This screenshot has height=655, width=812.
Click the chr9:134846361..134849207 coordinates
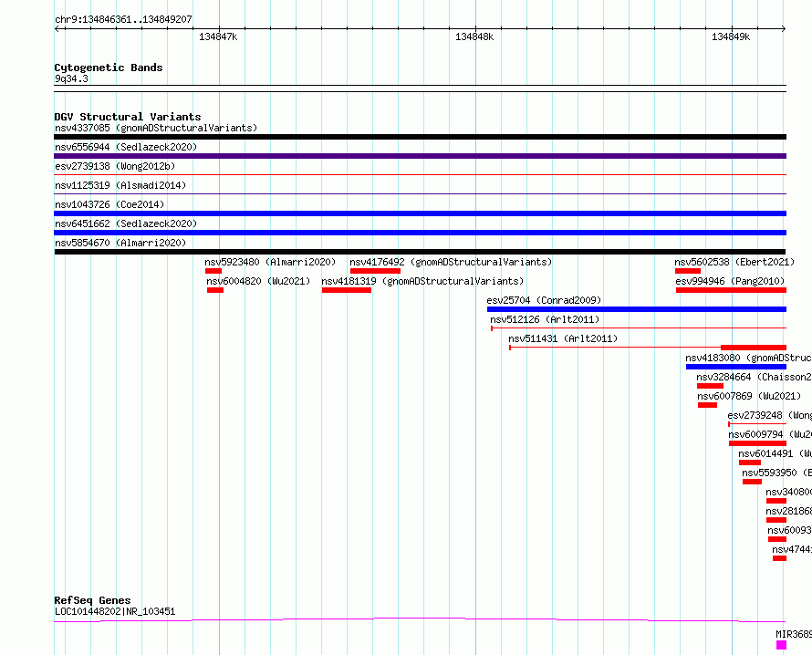click(x=123, y=20)
